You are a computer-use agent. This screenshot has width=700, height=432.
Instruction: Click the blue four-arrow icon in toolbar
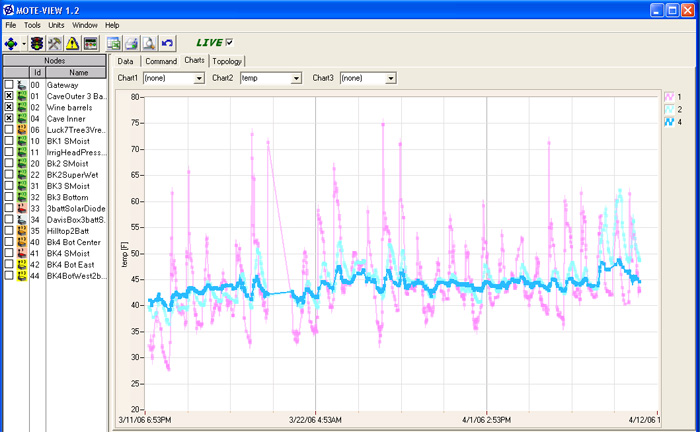tap(11, 43)
